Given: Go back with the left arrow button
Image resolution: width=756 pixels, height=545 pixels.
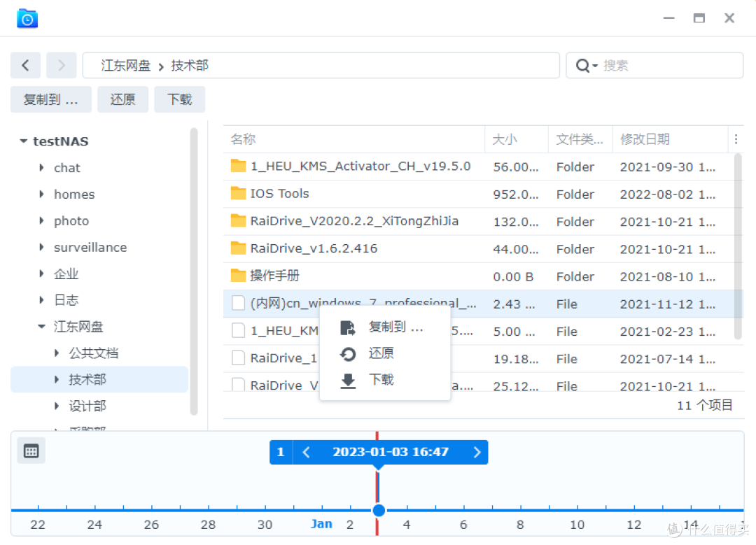Looking at the screenshot, I should (x=26, y=65).
